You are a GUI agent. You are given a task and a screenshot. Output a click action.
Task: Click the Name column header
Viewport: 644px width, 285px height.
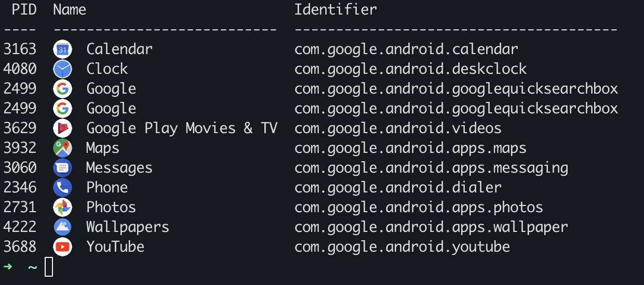click(70, 9)
